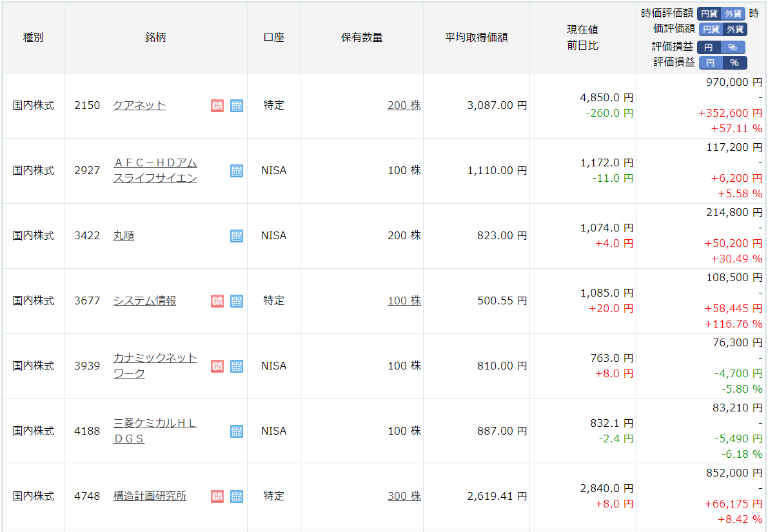Click the gain percentage +116.76 %

point(733,324)
